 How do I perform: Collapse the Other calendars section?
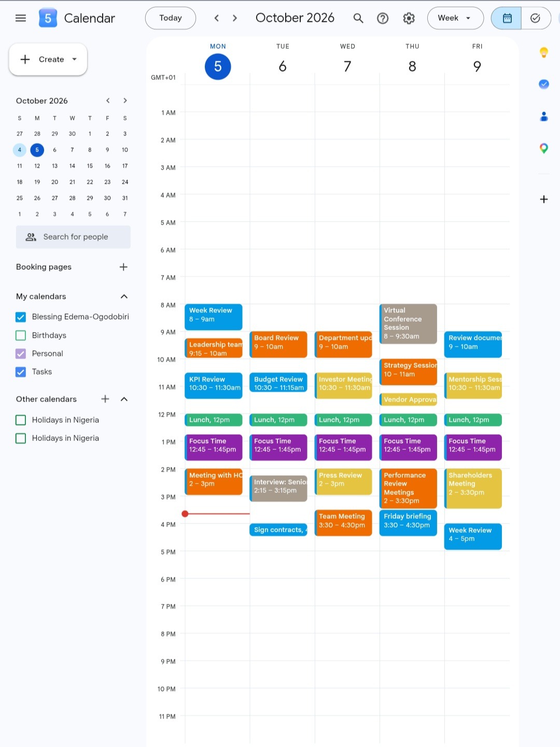pyautogui.click(x=124, y=399)
